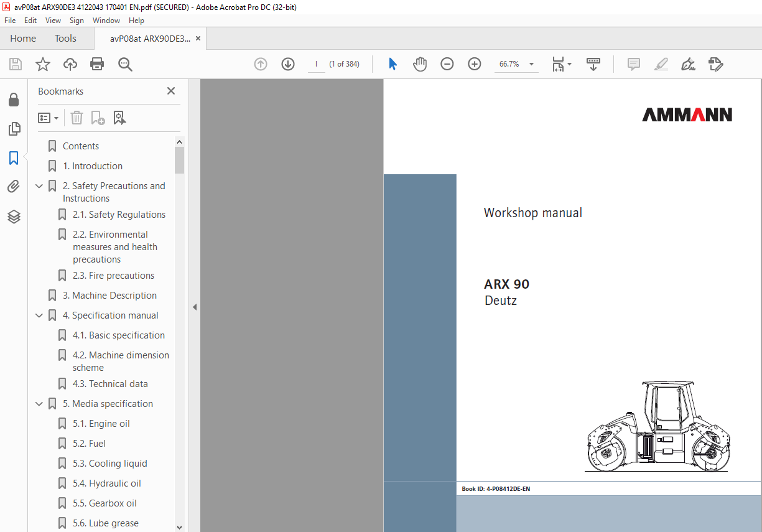This screenshot has width=762, height=532.
Task: Close the avP08at ARX90DE3 document tab
Action: click(198, 39)
